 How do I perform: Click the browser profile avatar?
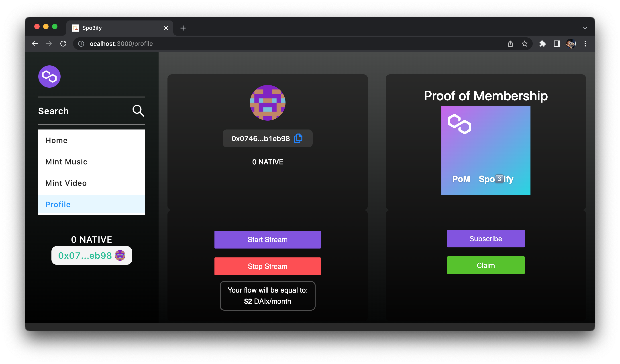(571, 44)
